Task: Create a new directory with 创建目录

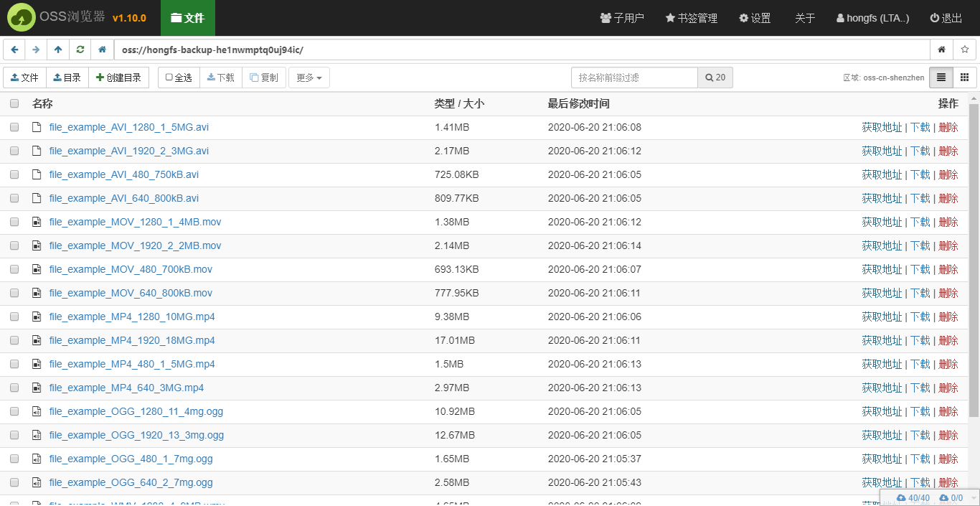Action: [119, 78]
